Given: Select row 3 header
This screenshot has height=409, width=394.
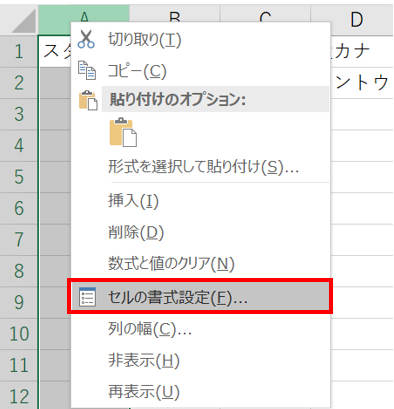Looking at the screenshot, I should (19, 114).
